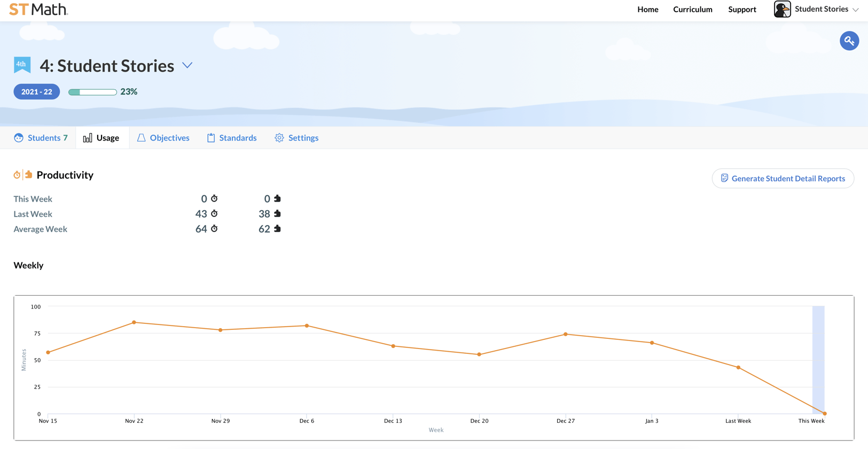
Task: Go to Home in top navigation
Action: pyautogui.click(x=647, y=9)
